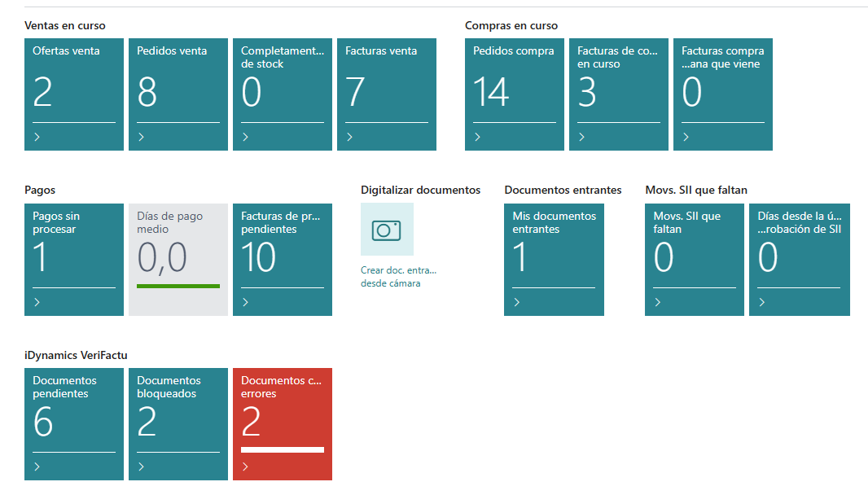This screenshot has height=495, width=868.
Task: Click the green bar in Días de pago medio
Action: click(x=178, y=286)
